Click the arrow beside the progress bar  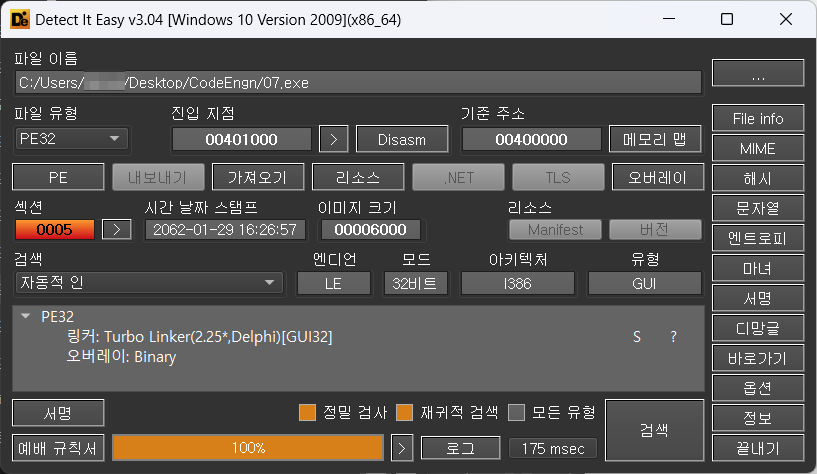point(402,448)
